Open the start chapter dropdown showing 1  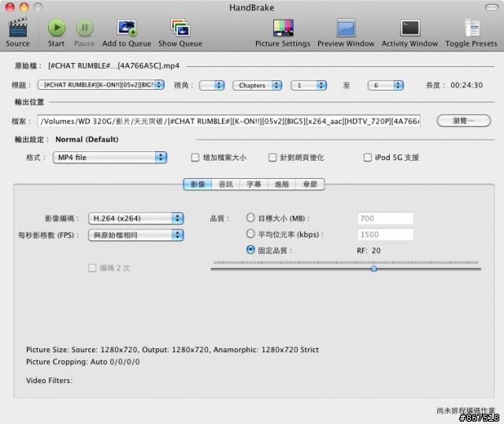309,85
